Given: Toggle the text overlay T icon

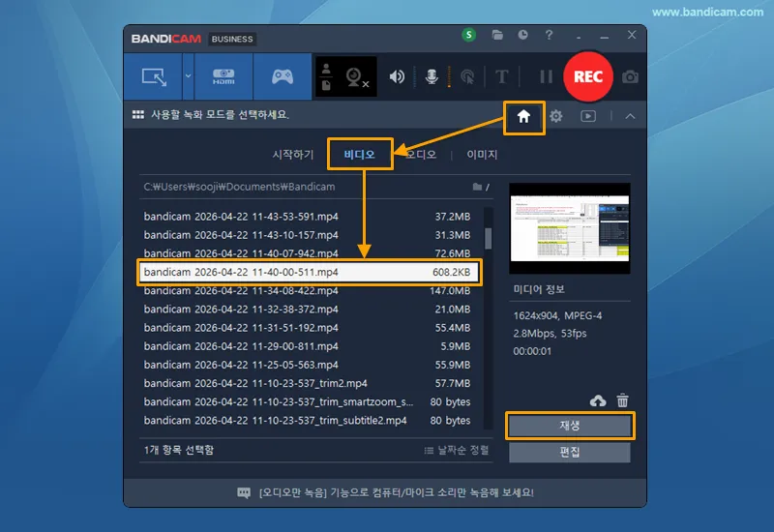Looking at the screenshot, I should coord(501,76).
